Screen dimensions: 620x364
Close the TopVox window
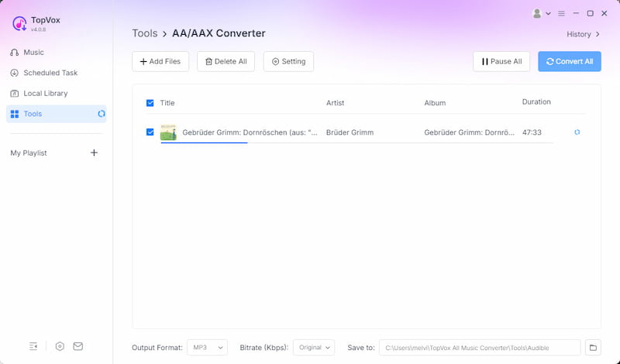[604, 13]
